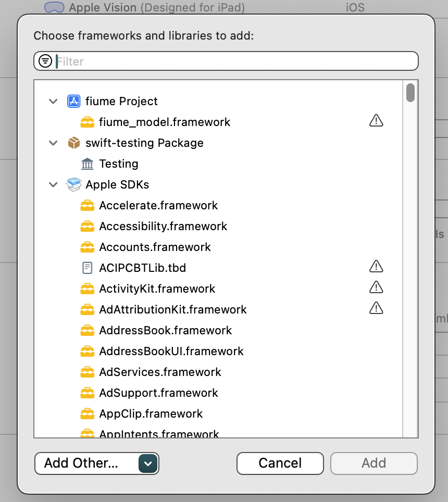Click the fiume Project app icon

(73, 101)
